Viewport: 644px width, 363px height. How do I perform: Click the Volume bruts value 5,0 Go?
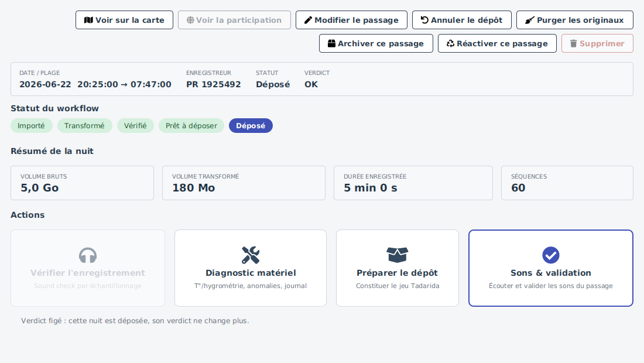pos(39,188)
